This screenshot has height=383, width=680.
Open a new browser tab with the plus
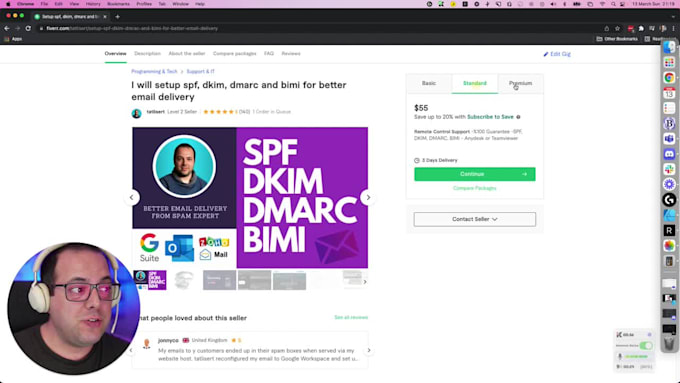[117, 16]
